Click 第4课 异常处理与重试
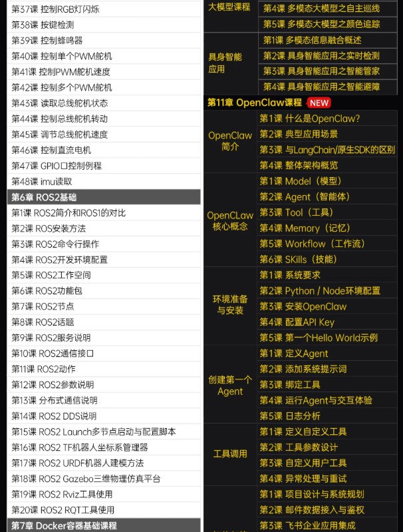Screen dimensions: 403x532 tap(327, 478)
